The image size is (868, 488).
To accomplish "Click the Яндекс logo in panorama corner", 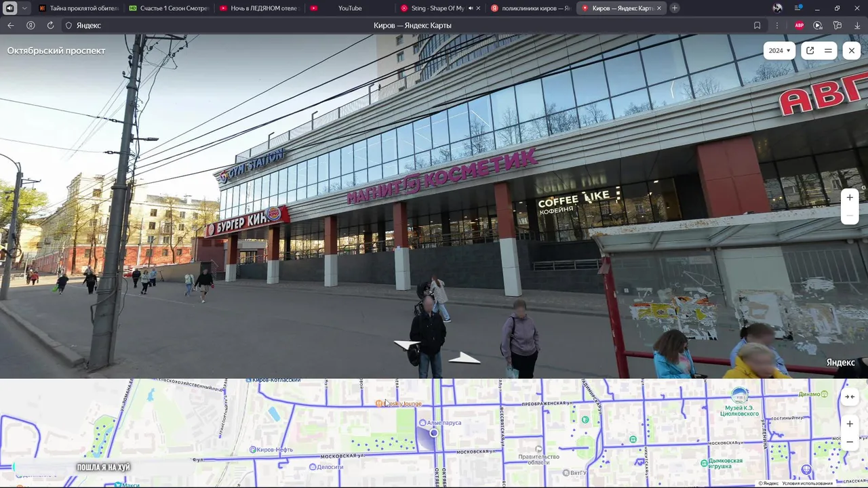I will pos(840,363).
